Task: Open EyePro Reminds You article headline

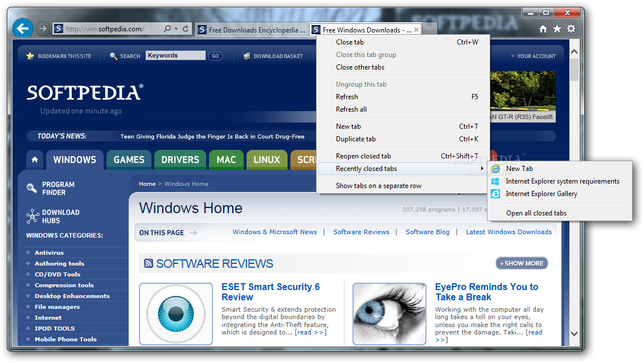Action: click(487, 292)
